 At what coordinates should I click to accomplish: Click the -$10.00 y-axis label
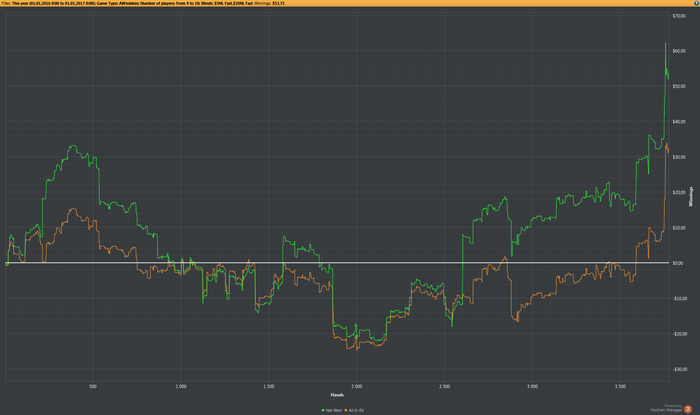[679, 298]
